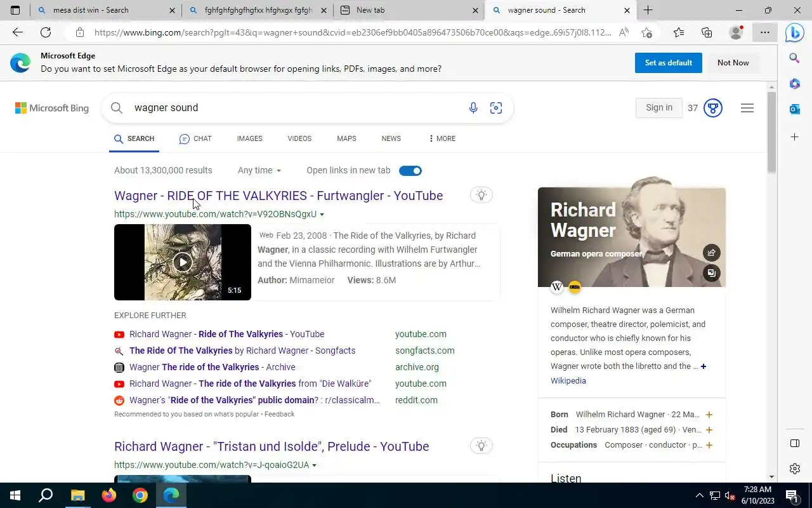Activate Read aloud icon in address bar
Image resolution: width=812 pixels, height=508 pixels.
click(x=624, y=32)
